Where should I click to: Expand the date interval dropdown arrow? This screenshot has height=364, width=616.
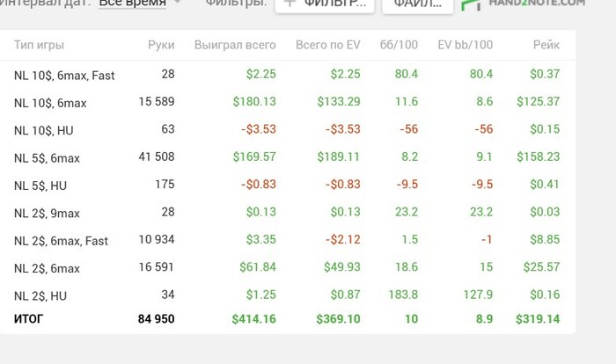(177, 3)
